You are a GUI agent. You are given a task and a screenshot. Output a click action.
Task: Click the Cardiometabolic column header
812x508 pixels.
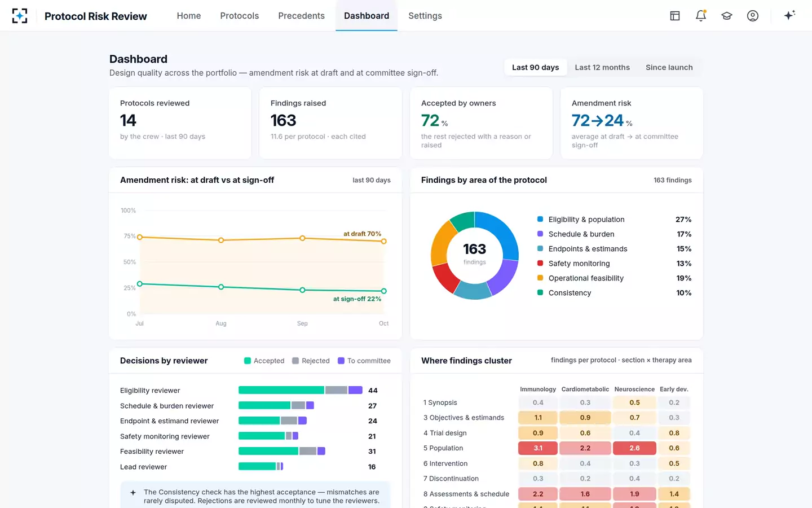click(585, 389)
